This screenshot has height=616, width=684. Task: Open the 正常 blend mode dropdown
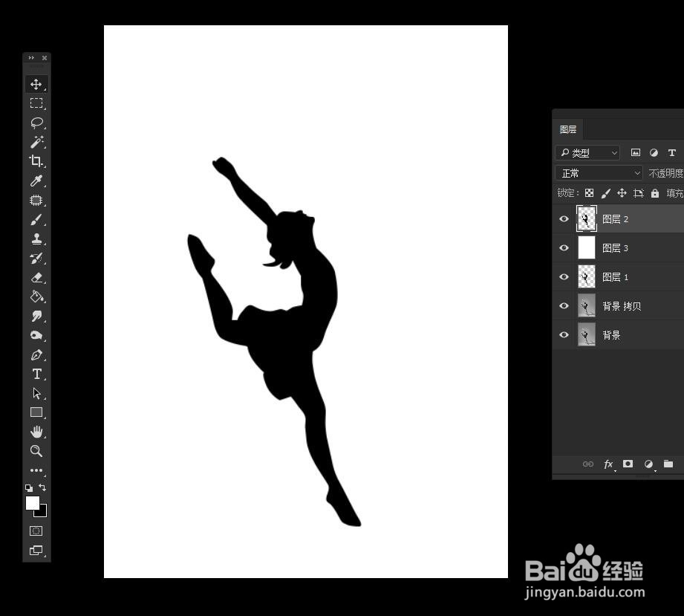(x=599, y=173)
